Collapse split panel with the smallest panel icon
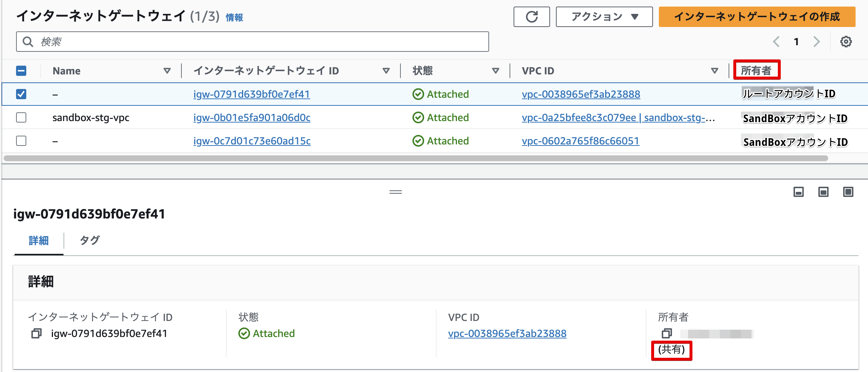 coord(798,192)
